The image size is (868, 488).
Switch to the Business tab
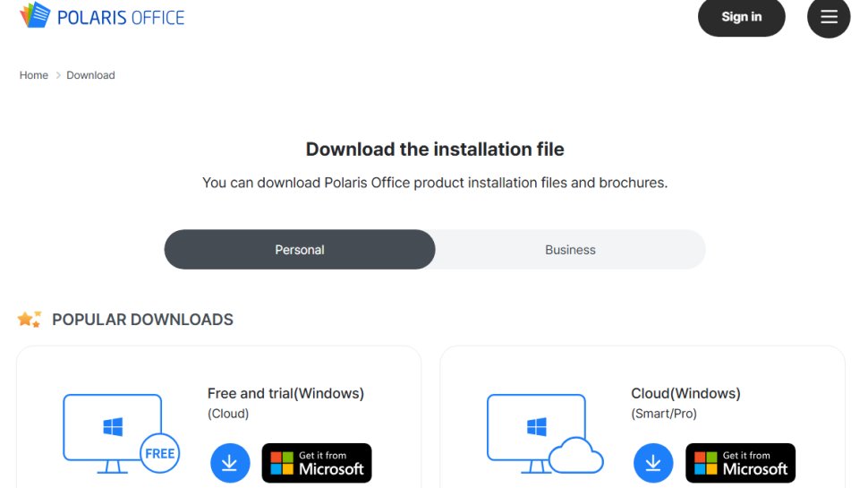[570, 250]
